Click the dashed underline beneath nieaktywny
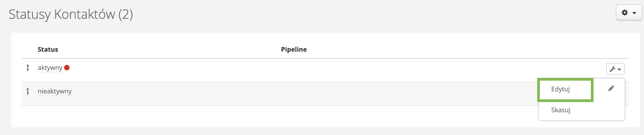Screen dimensions: 644x135 (x=55, y=95)
